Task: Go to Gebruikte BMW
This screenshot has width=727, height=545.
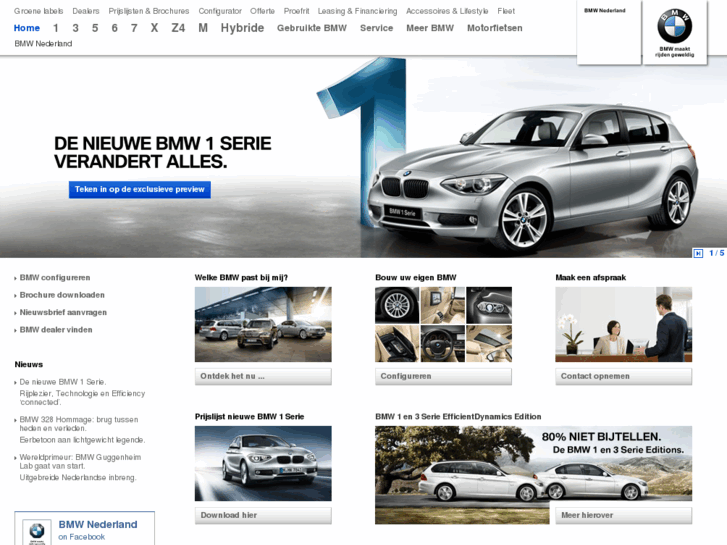Action: coord(312,28)
